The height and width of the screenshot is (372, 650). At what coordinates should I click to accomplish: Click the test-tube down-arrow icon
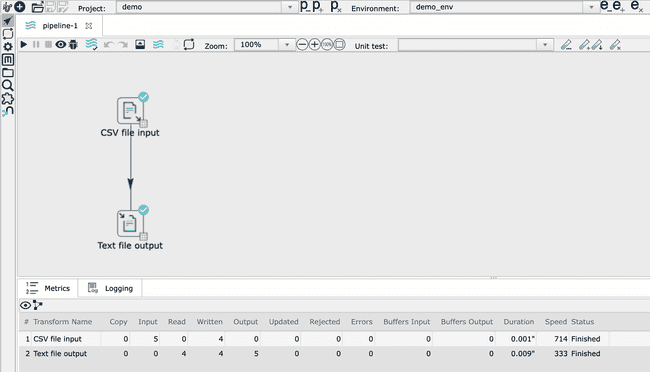pyautogui.click(x=597, y=45)
